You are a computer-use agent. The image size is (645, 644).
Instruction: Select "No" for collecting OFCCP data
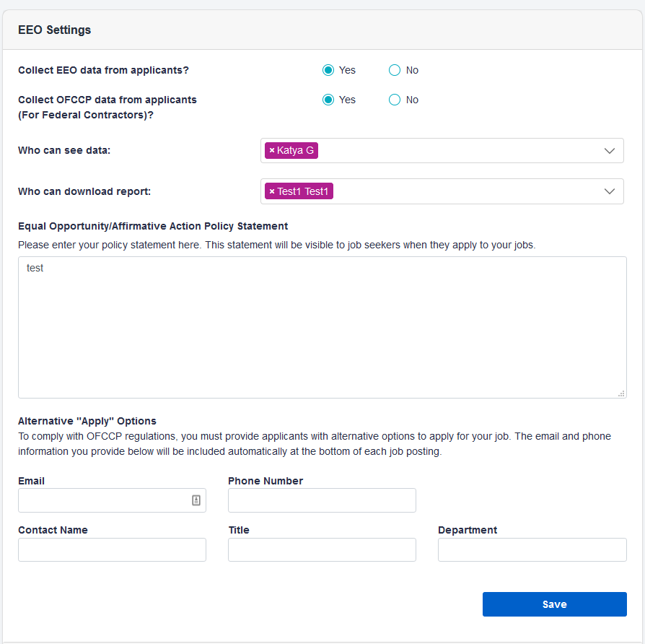click(x=395, y=100)
